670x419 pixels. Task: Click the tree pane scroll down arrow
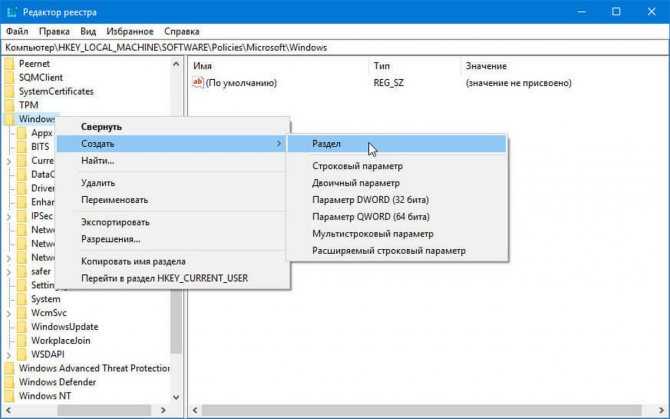[176, 397]
